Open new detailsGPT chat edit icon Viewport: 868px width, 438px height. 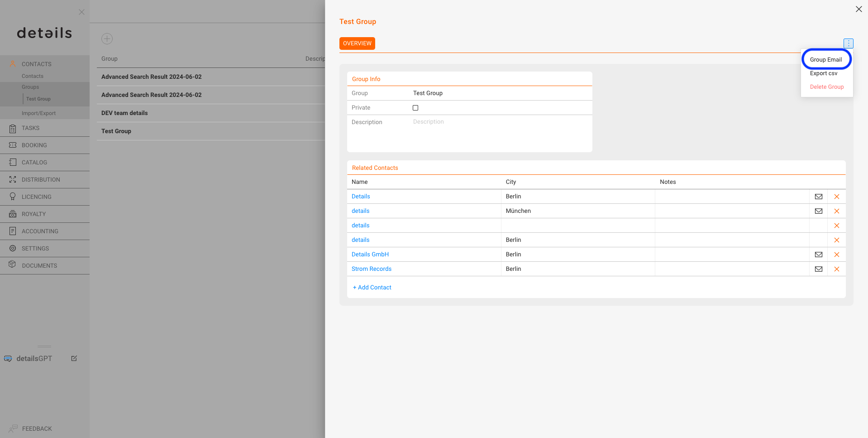(74, 358)
